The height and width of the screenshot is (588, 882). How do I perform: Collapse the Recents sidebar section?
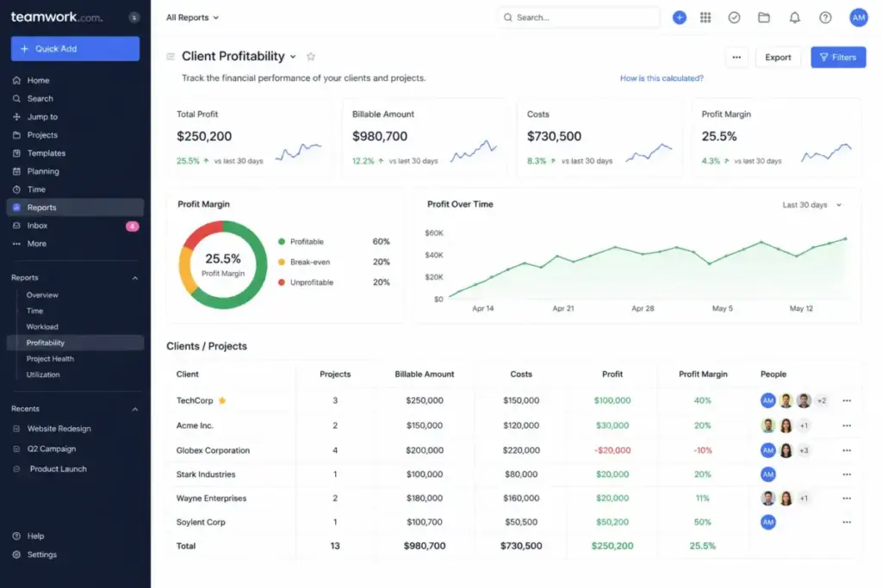point(135,409)
